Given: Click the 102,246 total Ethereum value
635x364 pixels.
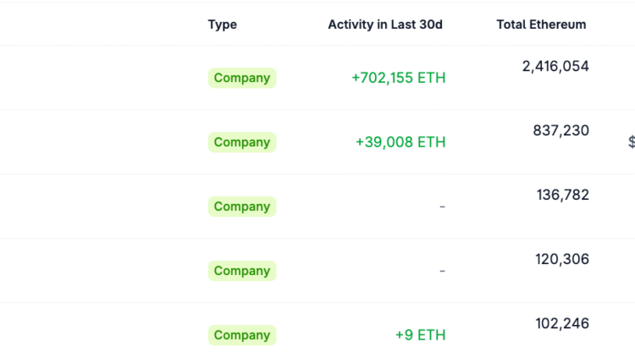Looking at the screenshot, I should (562, 323).
